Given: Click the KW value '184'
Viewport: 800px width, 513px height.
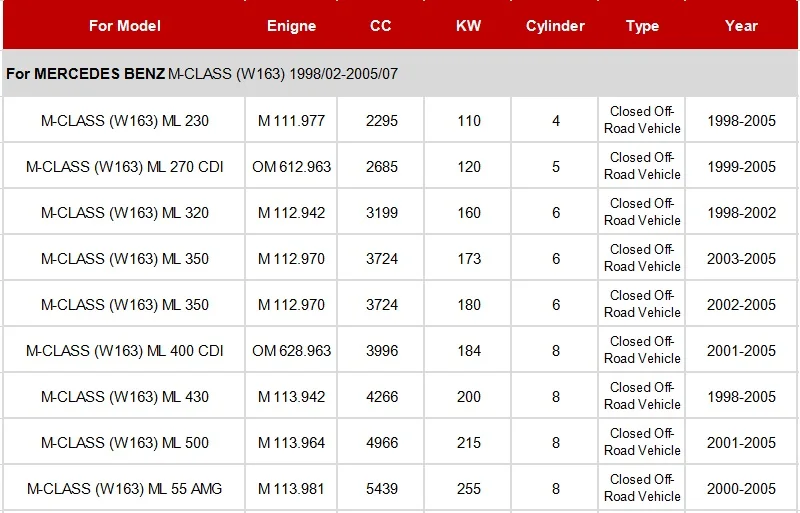Looking at the screenshot, I should pos(469,351).
